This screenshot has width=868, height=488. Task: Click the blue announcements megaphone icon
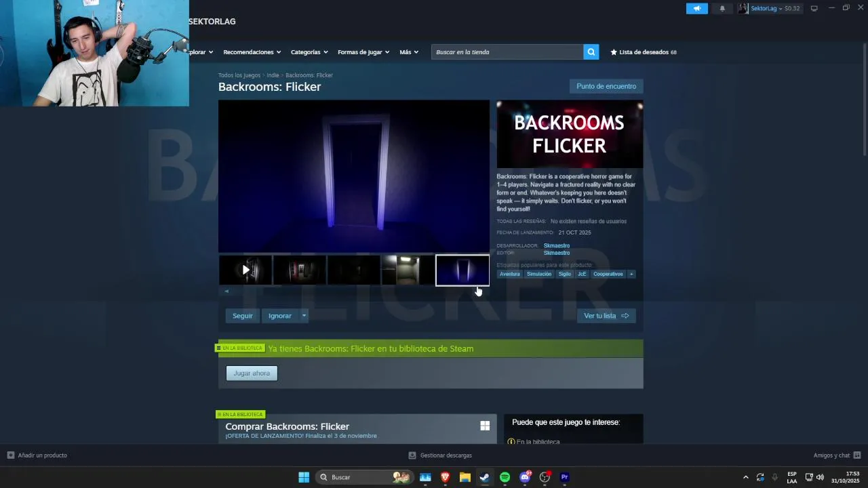(x=696, y=8)
